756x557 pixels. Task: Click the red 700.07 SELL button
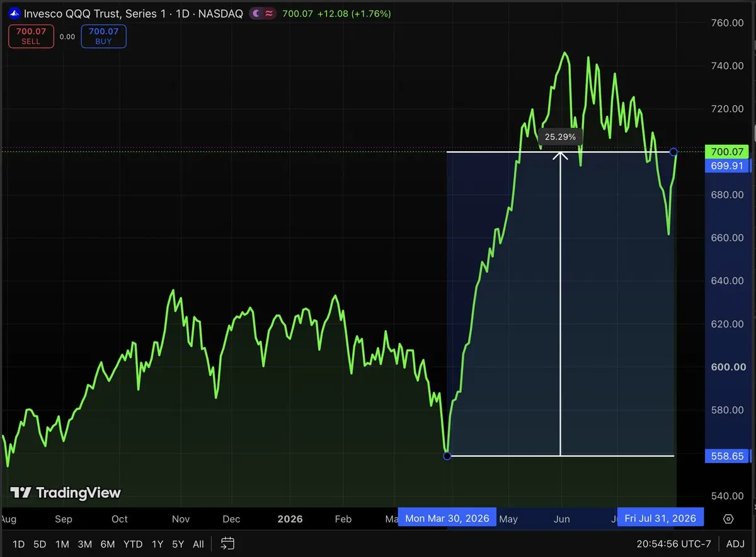(x=30, y=37)
